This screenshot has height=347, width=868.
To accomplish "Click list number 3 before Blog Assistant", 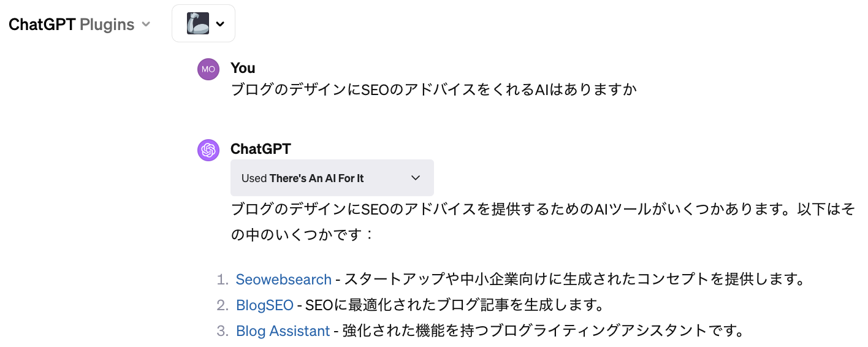I will coord(222,331).
